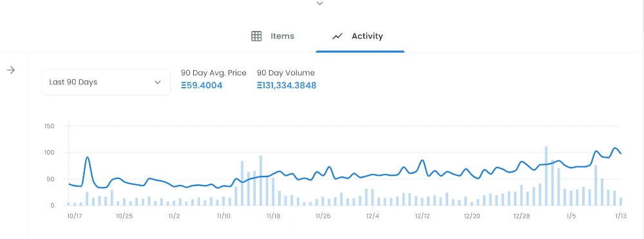Click the 12/12 date label on chart

pyautogui.click(x=422, y=216)
